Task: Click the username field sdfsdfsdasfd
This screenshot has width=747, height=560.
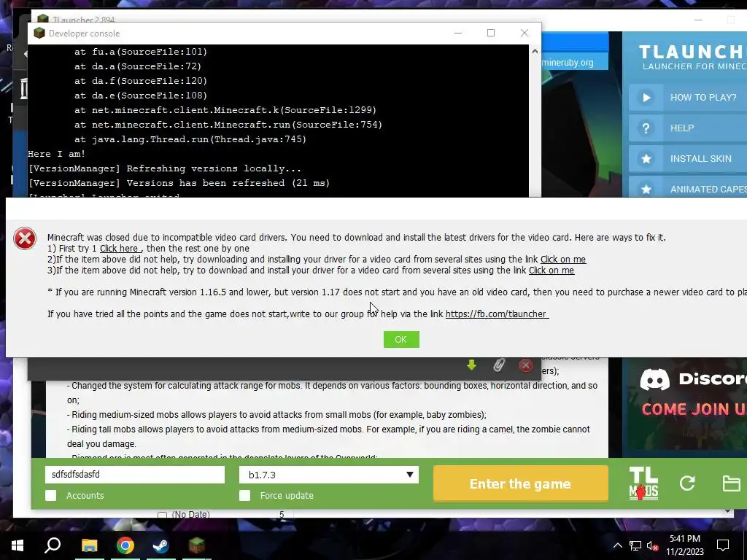Action: click(x=135, y=475)
